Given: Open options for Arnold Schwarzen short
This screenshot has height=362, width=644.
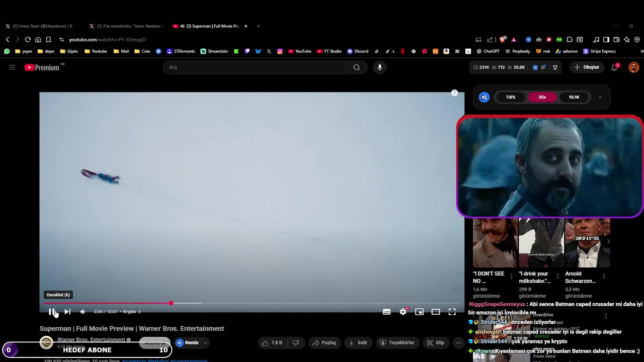Looking at the screenshot, I should click(604, 276).
